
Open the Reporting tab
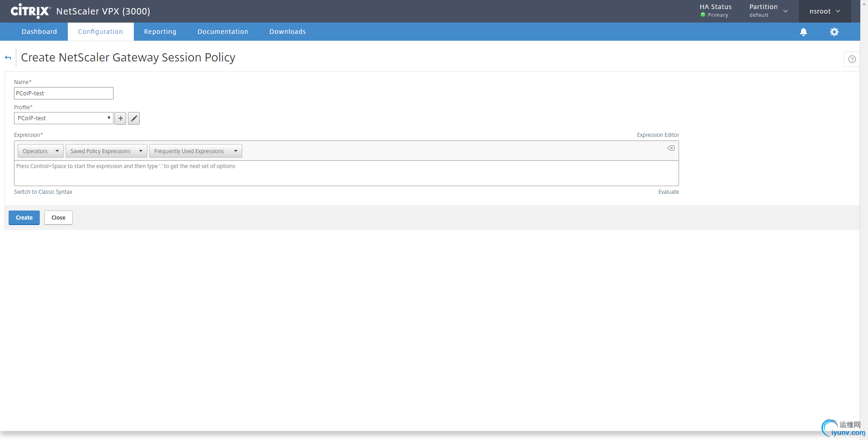click(x=160, y=32)
